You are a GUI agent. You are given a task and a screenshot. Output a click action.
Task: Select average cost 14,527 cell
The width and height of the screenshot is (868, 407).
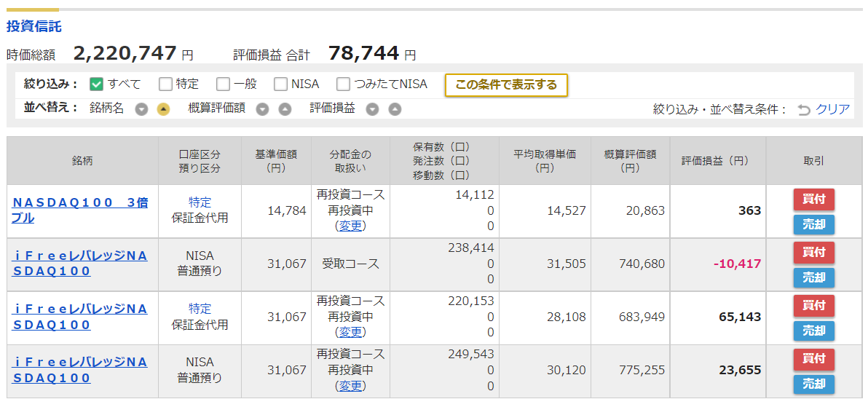pyautogui.click(x=567, y=211)
